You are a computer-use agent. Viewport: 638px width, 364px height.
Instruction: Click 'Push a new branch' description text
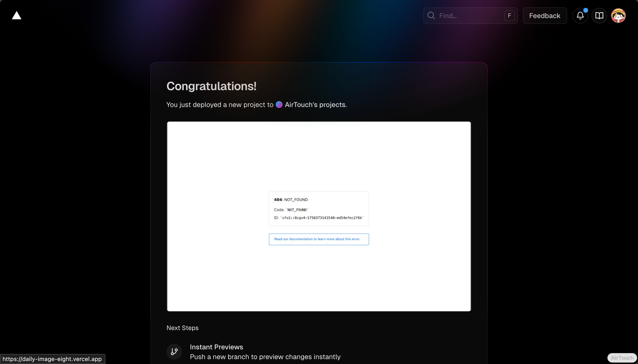point(265,356)
